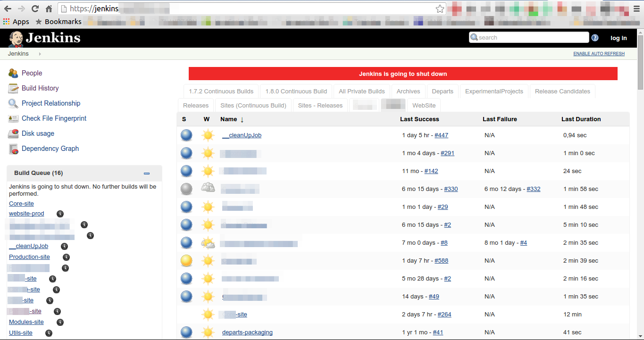
Task: Click the Dependency Graph icon
Action: 13,149
